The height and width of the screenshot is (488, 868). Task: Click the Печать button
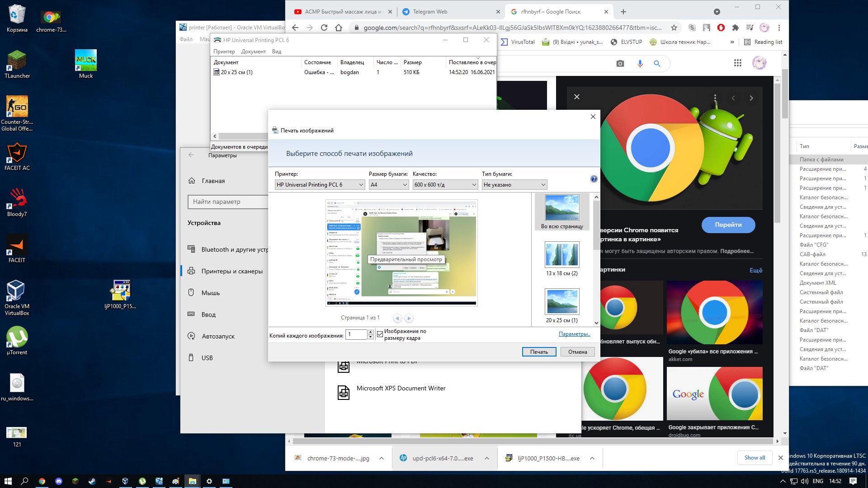point(539,352)
